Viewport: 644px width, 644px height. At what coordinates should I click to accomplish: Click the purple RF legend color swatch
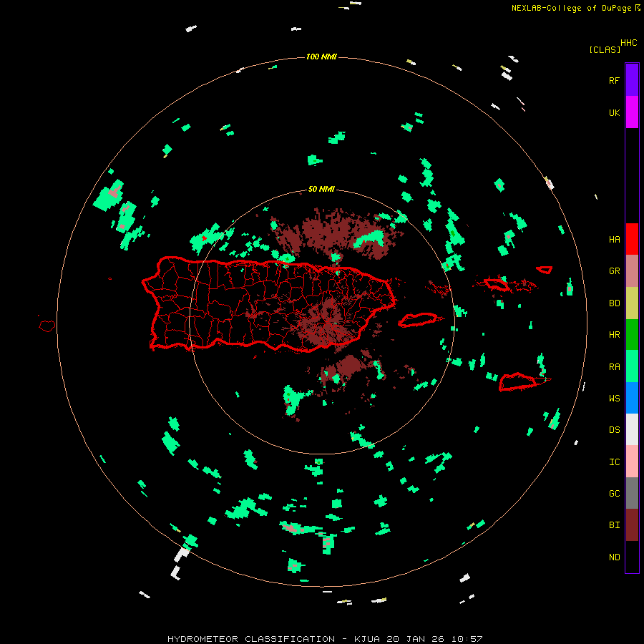(x=632, y=80)
